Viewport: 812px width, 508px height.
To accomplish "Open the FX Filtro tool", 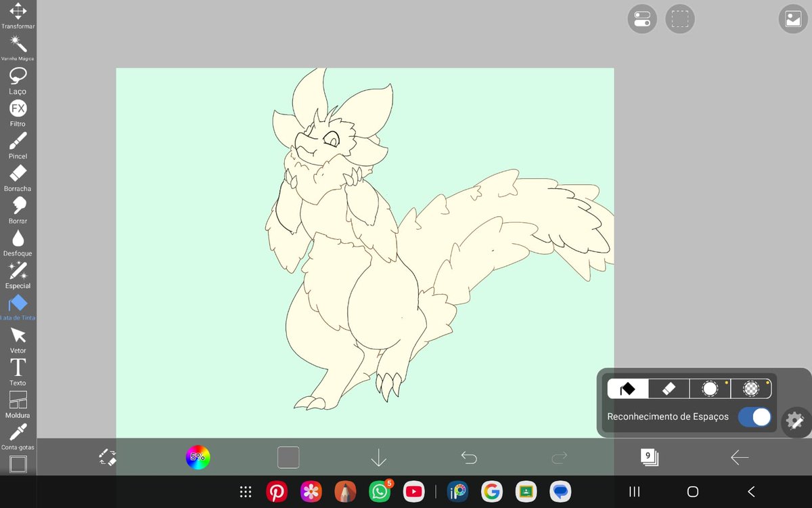I will (18, 112).
